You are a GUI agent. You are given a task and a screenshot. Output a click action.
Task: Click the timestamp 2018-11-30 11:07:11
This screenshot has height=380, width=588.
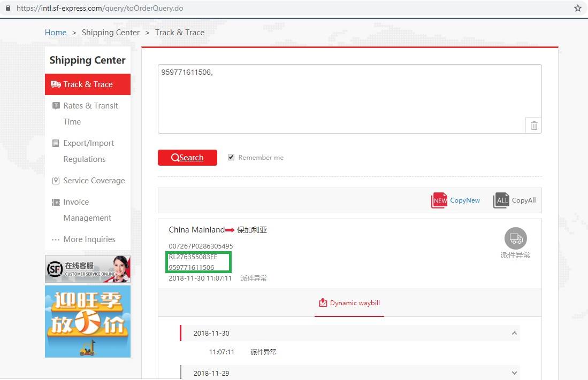pyautogui.click(x=200, y=278)
